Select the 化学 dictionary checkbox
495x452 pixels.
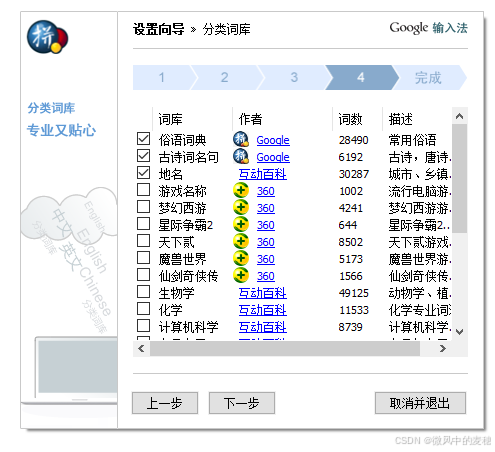[x=143, y=309]
